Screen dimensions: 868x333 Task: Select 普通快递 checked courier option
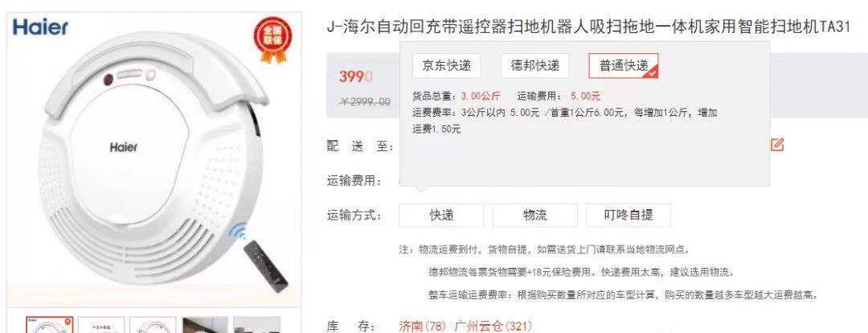(624, 66)
